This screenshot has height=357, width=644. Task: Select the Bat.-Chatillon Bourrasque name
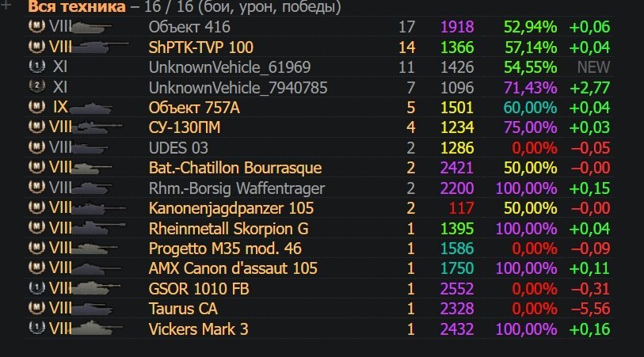(235, 168)
